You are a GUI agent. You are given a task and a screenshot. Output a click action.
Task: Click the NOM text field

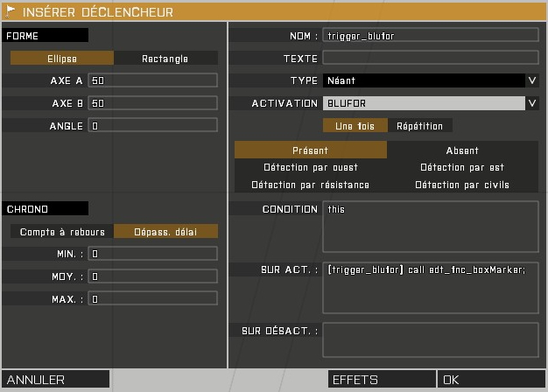(430, 36)
